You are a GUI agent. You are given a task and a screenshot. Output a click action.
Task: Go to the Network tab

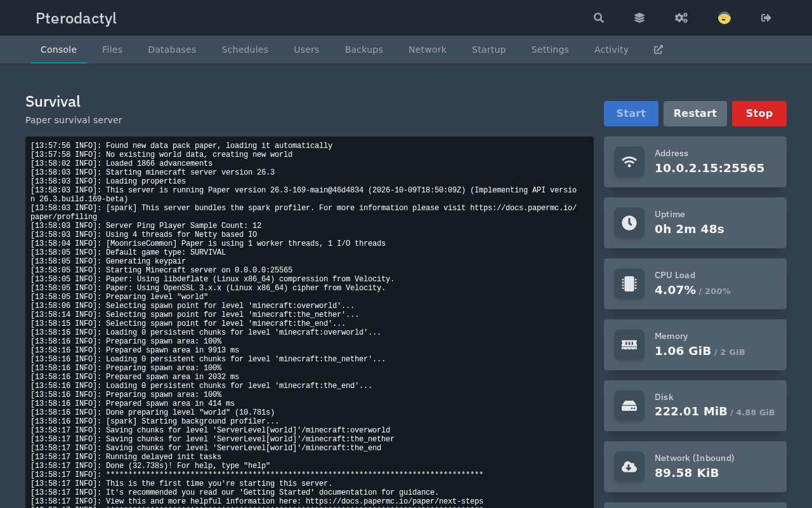click(428, 50)
